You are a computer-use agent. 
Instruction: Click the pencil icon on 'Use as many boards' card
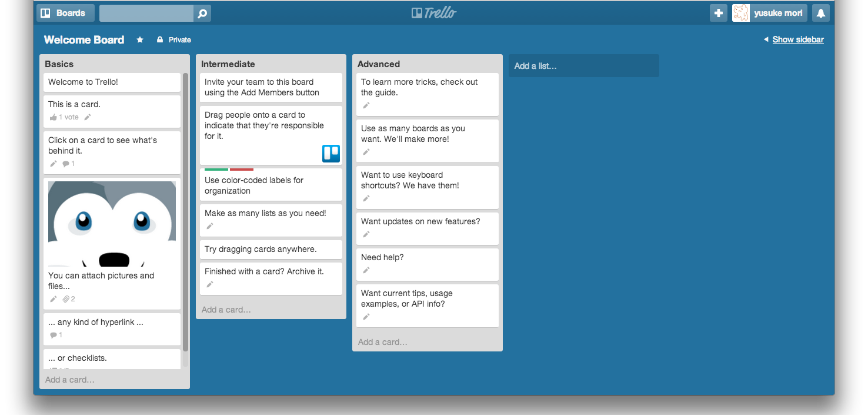pyautogui.click(x=366, y=152)
